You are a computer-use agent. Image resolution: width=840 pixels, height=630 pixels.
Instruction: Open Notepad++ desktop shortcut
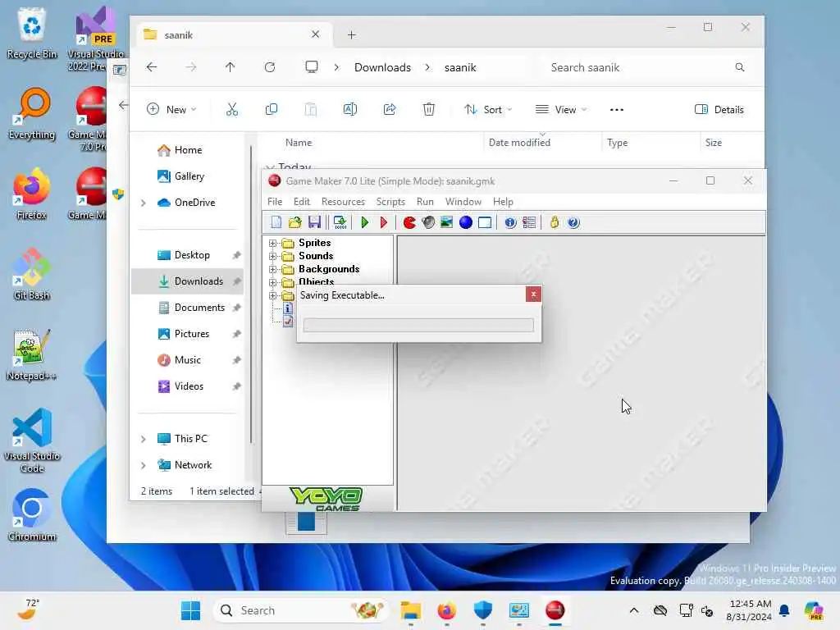(31, 354)
